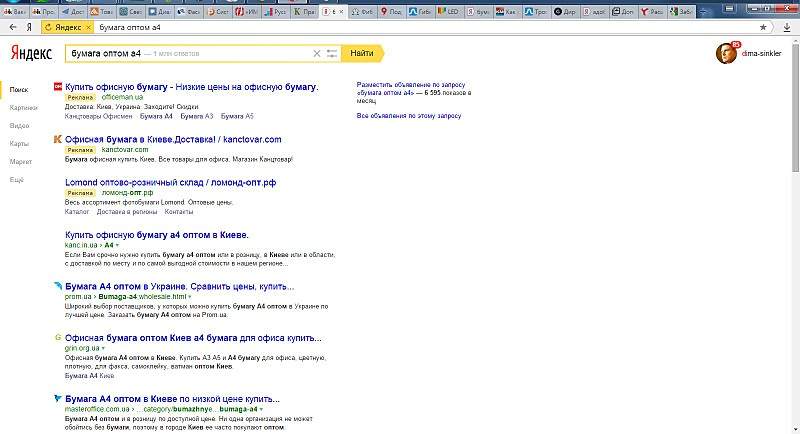Open advanced search settings icon in search box
Image resolution: width=800 pixels, height=434 pixels.
click(332, 54)
